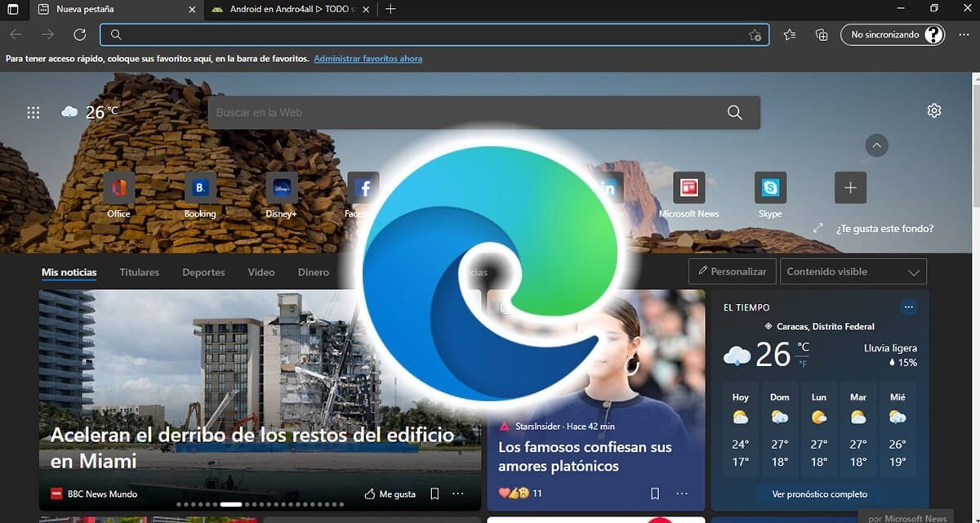Open the Booking shortcut icon

tap(199, 188)
